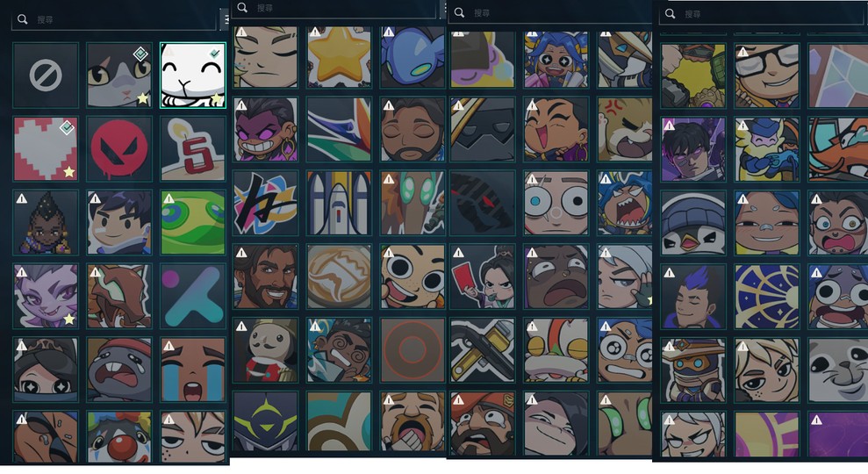Select the empty no-spray slot icon
868x474 pixels.
46,75
